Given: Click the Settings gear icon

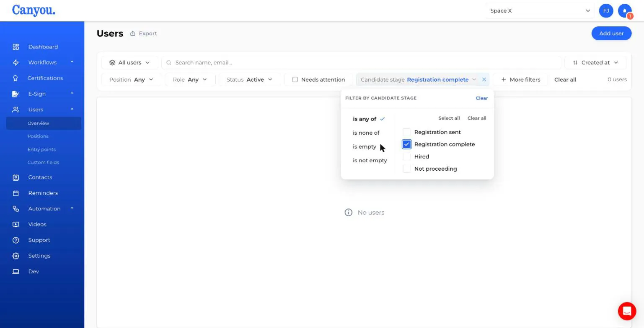Looking at the screenshot, I should [16, 256].
